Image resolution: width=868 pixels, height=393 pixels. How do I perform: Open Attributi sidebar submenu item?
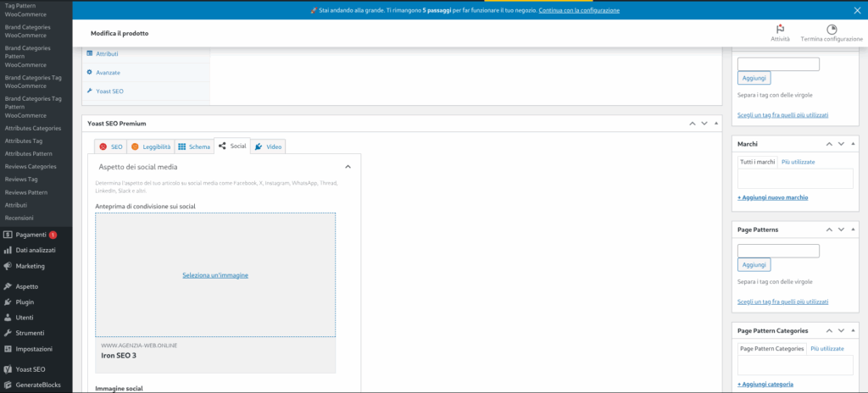coord(15,205)
